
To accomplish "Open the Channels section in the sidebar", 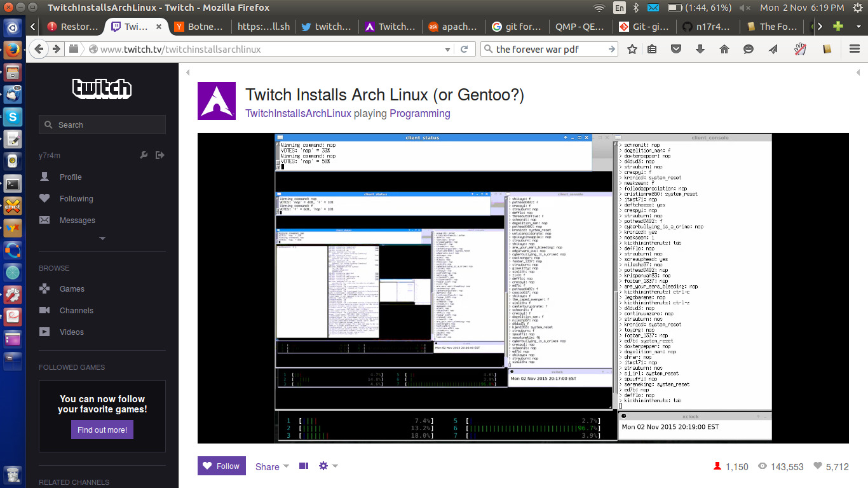I will (76, 310).
